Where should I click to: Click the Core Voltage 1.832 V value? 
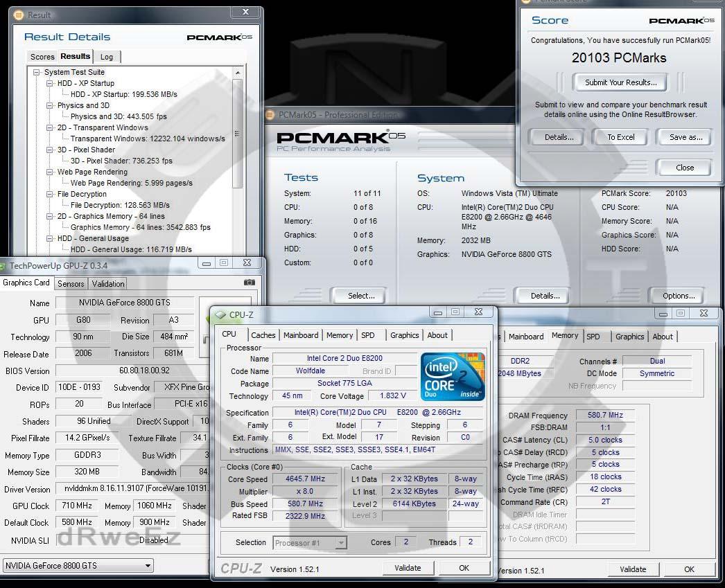tap(392, 396)
